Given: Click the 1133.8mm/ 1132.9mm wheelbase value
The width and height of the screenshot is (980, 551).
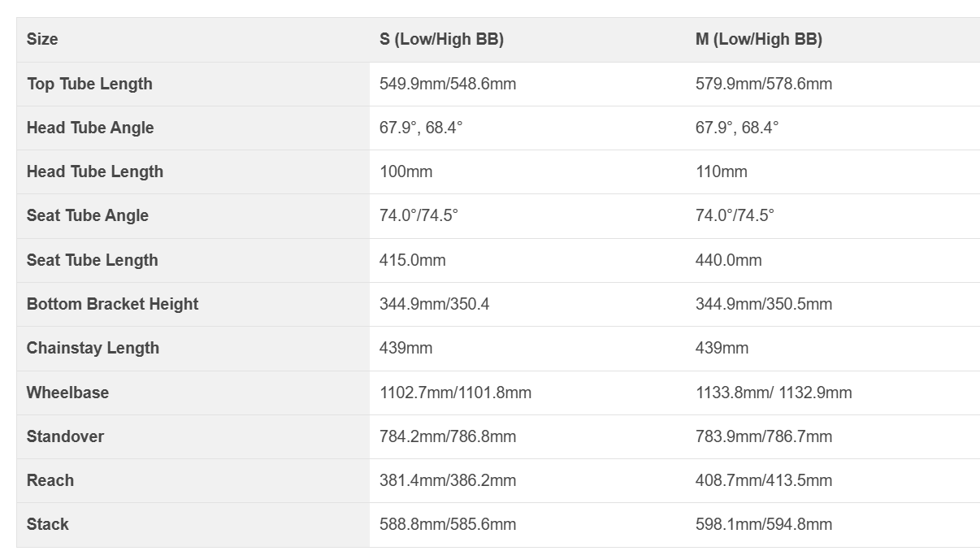Looking at the screenshot, I should tap(774, 393).
